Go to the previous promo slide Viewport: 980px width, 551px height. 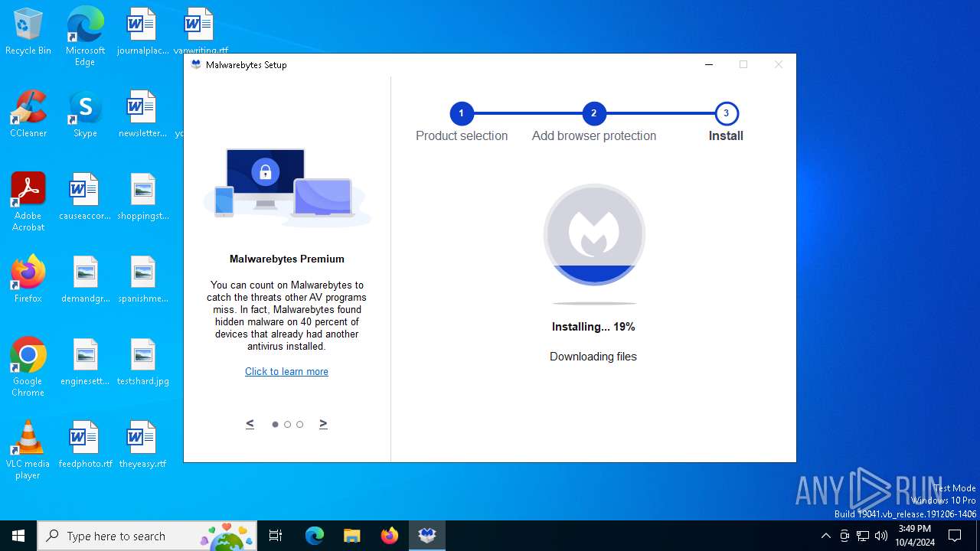[250, 423]
